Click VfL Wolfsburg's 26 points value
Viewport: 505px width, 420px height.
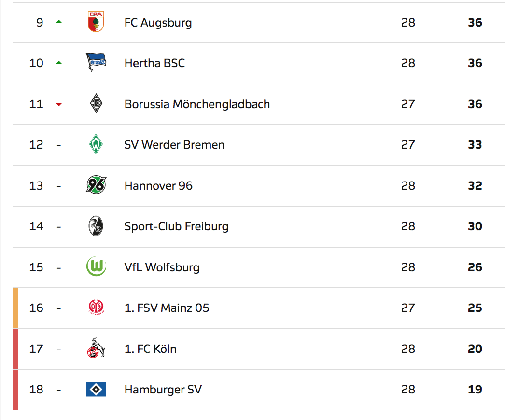tap(475, 267)
